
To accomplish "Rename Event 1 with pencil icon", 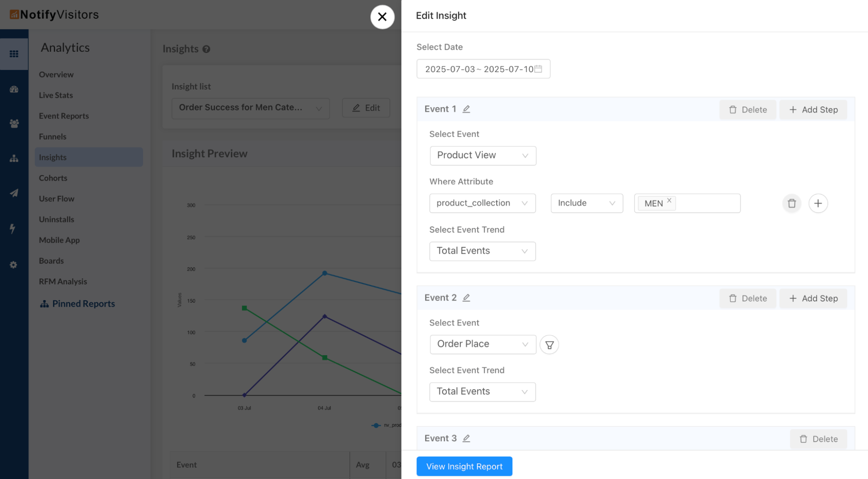I will [x=466, y=109].
